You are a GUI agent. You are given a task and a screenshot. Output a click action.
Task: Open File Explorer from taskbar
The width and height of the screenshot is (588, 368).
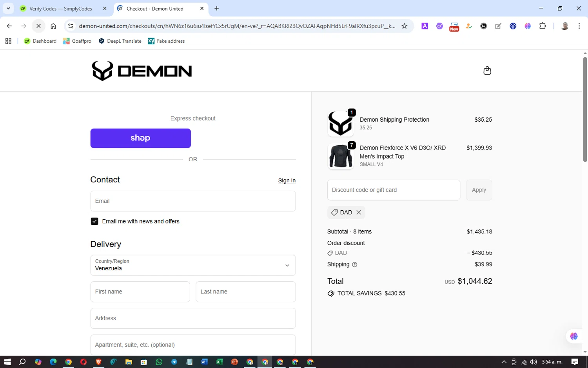coord(129,362)
